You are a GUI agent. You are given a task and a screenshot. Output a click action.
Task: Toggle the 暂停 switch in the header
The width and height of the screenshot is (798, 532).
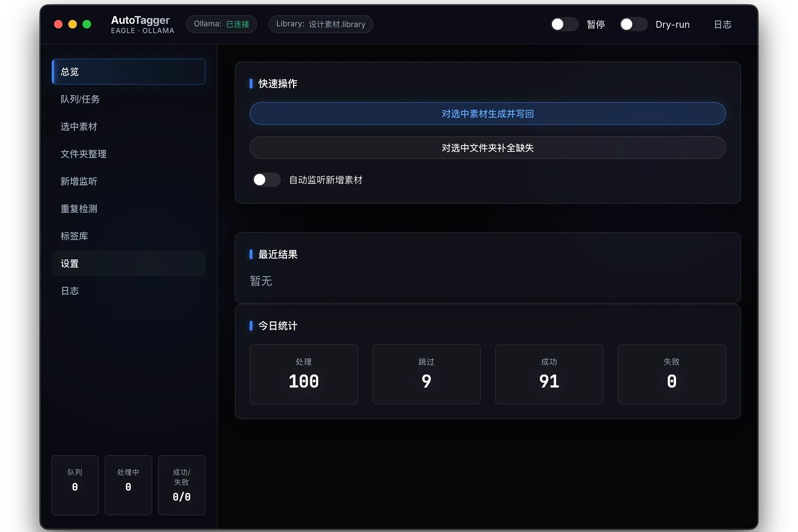point(564,24)
